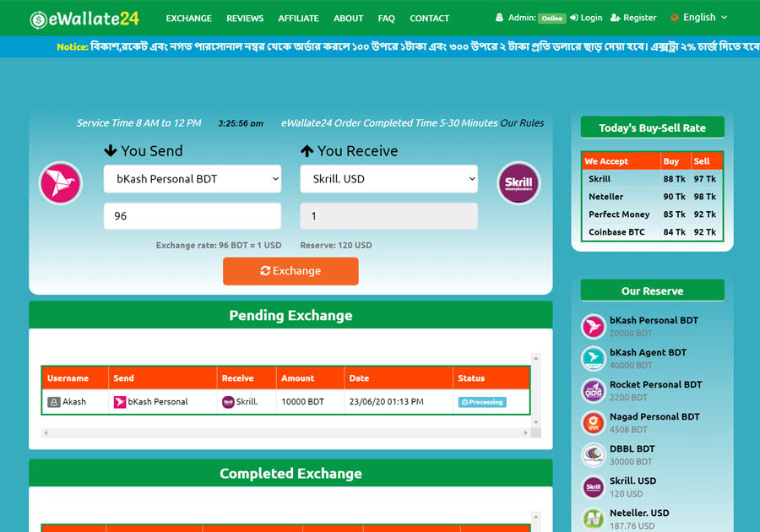Click the large bKash bird icon
The width and height of the screenshot is (760, 532).
pyautogui.click(x=61, y=183)
